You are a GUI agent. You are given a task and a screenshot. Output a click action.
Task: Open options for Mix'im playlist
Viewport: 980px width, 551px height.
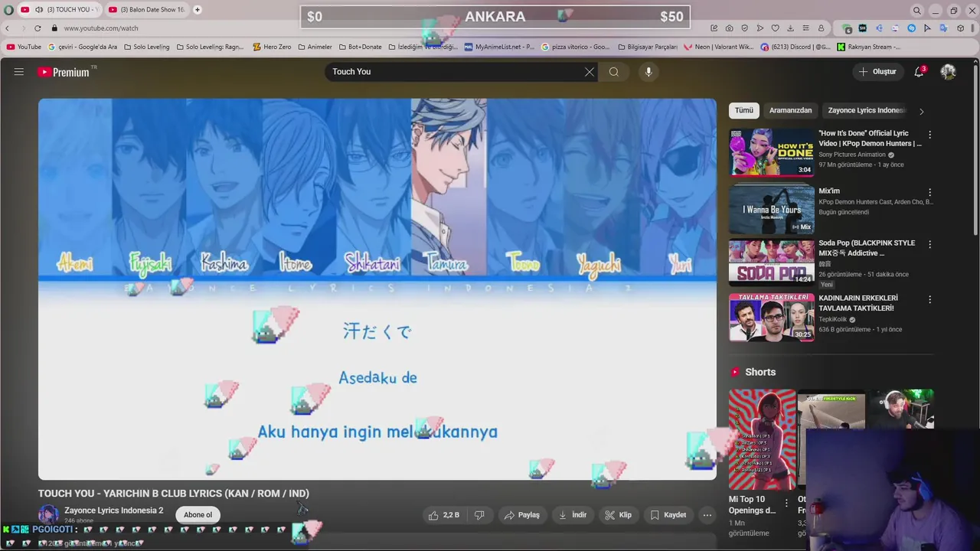coord(930,192)
